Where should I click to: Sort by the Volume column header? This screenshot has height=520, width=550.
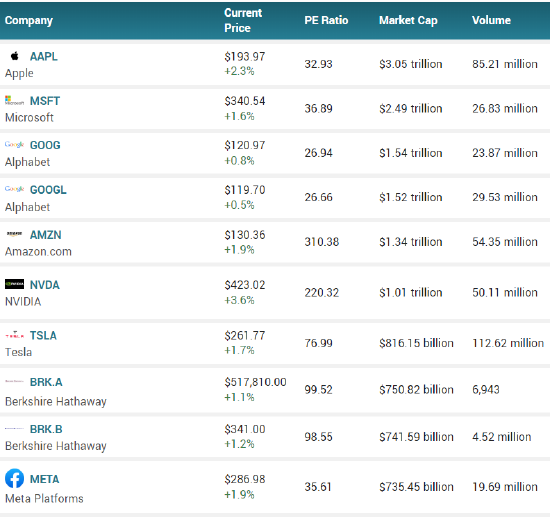click(x=491, y=20)
